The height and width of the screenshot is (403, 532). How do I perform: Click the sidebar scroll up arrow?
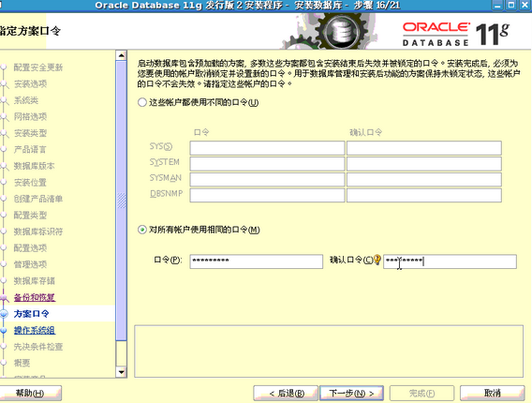pos(121,55)
